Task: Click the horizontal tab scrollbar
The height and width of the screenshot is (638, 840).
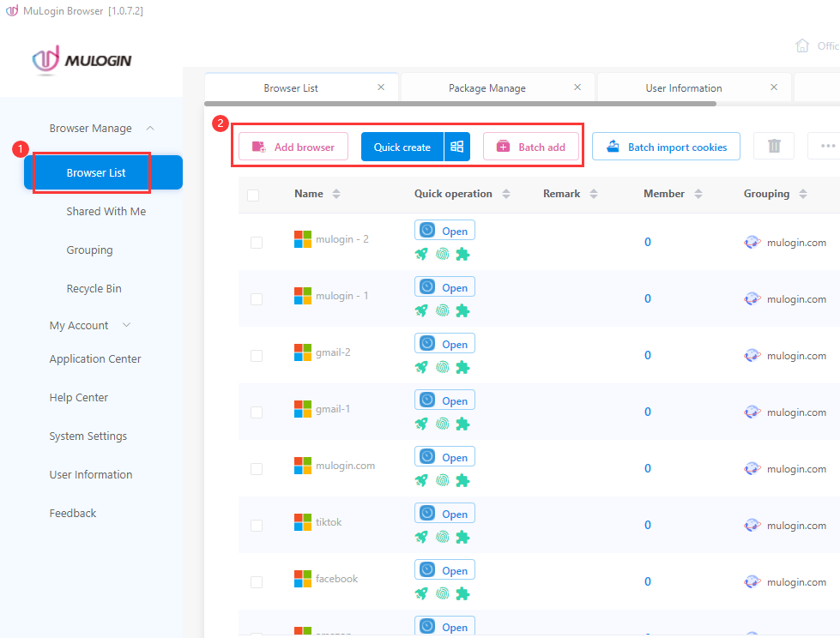Action: click(x=460, y=104)
